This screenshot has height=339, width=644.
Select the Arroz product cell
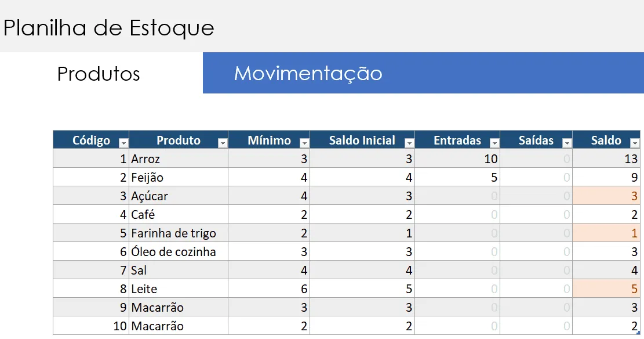pos(179,158)
